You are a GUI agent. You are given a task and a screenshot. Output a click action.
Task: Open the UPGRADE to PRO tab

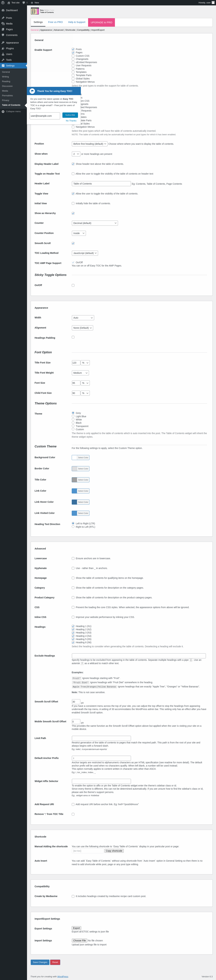(101, 22)
